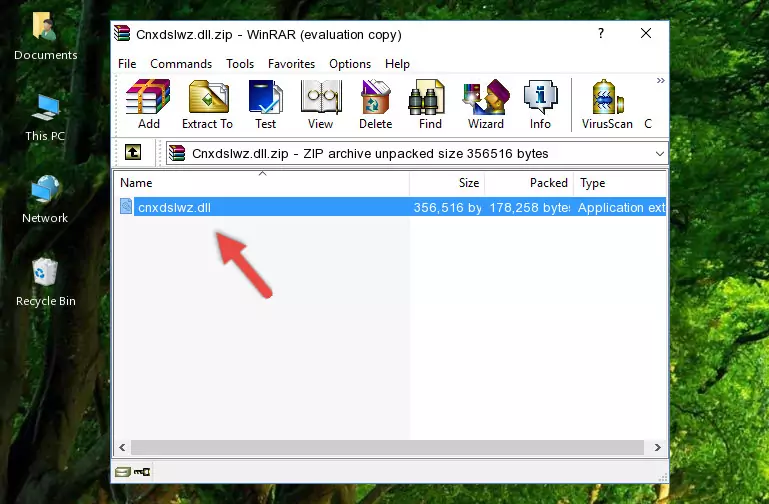Click the title bar help question mark
The image size is (769, 504).
[x=601, y=33]
